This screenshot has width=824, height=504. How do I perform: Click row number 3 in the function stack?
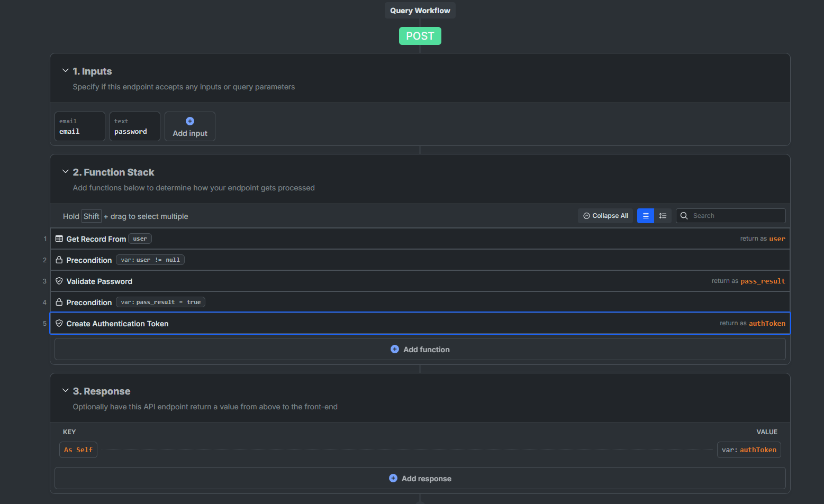pos(45,281)
